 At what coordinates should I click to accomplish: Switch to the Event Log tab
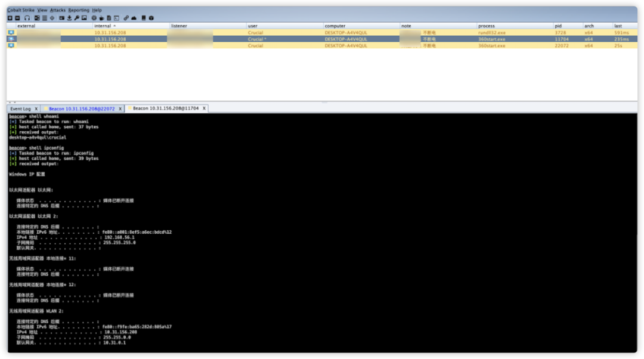[x=20, y=109]
